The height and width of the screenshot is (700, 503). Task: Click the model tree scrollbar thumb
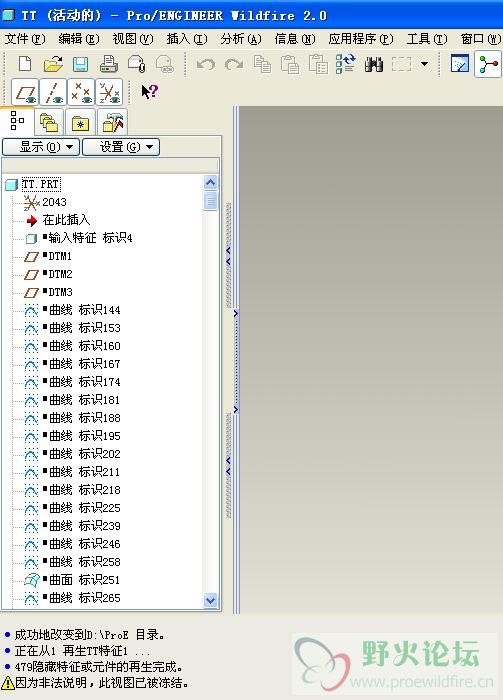pyautogui.click(x=210, y=200)
